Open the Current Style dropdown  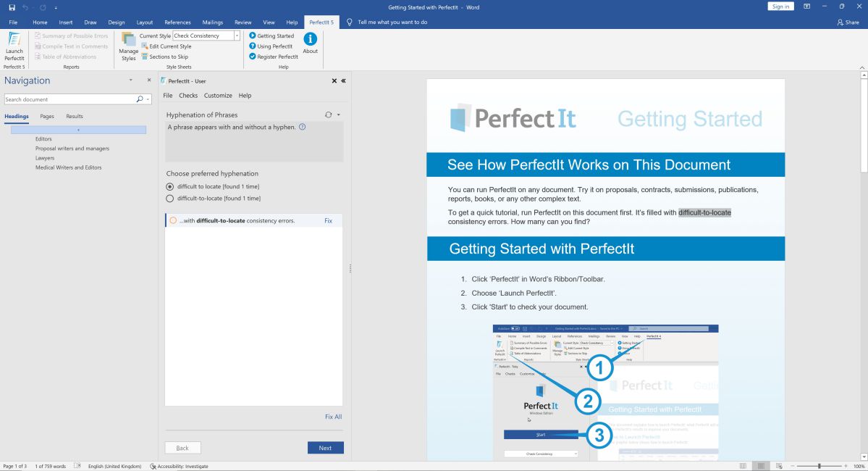pos(237,36)
